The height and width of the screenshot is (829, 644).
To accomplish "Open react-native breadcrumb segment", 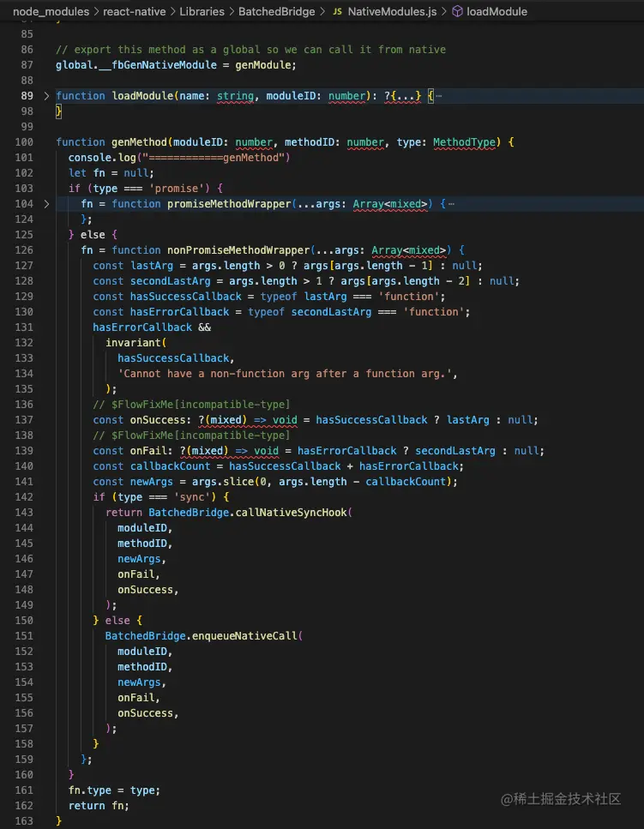I will tap(135, 11).
